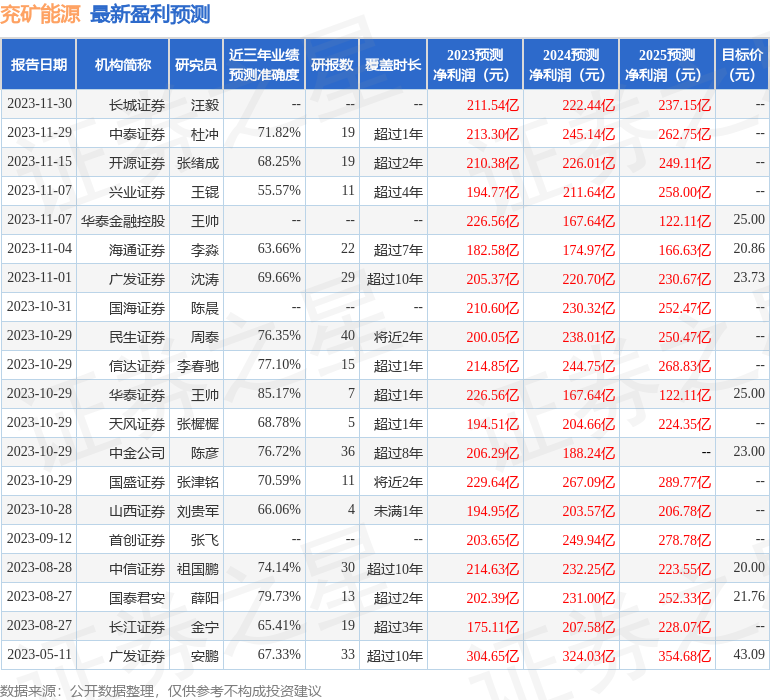The height and width of the screenshot is (700, 770).
Task: Click 2024 profit value 188.24亿
Action: [x=589, y=453]
